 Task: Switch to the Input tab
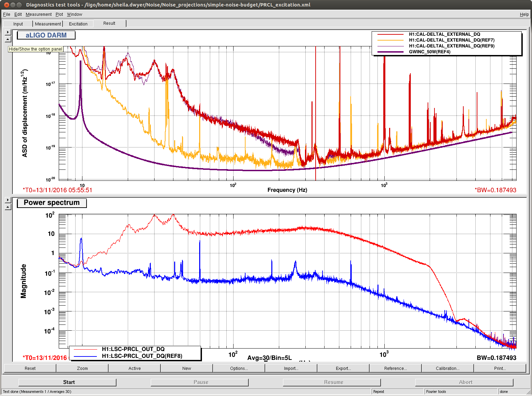[18, 24]
